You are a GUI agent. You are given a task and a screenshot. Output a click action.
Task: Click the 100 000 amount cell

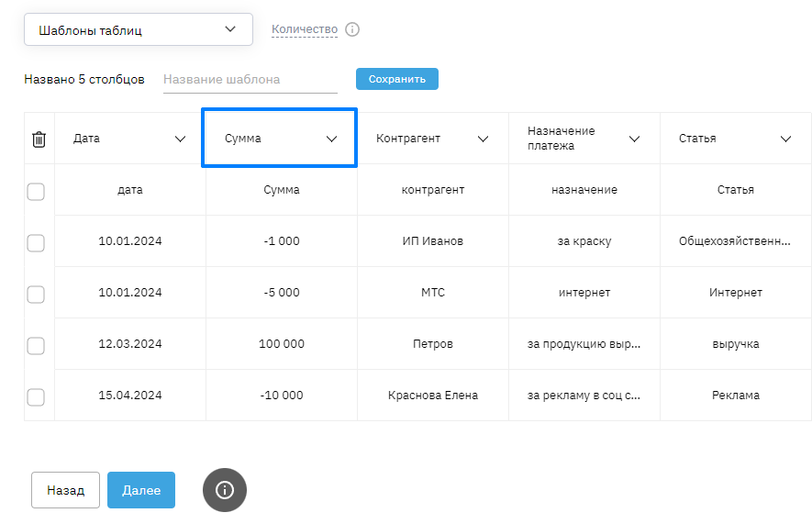(282, 344)
